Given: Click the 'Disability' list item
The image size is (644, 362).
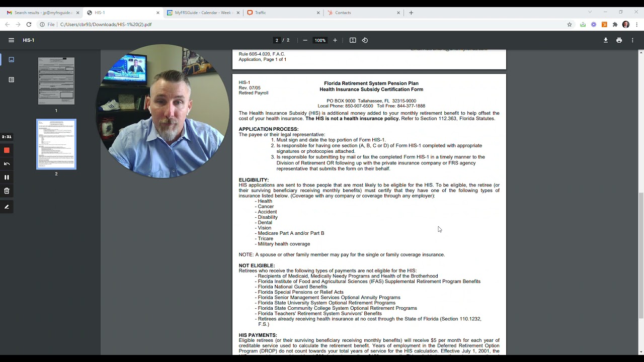Looking at the screenshot, I should (x=268, y=217).
